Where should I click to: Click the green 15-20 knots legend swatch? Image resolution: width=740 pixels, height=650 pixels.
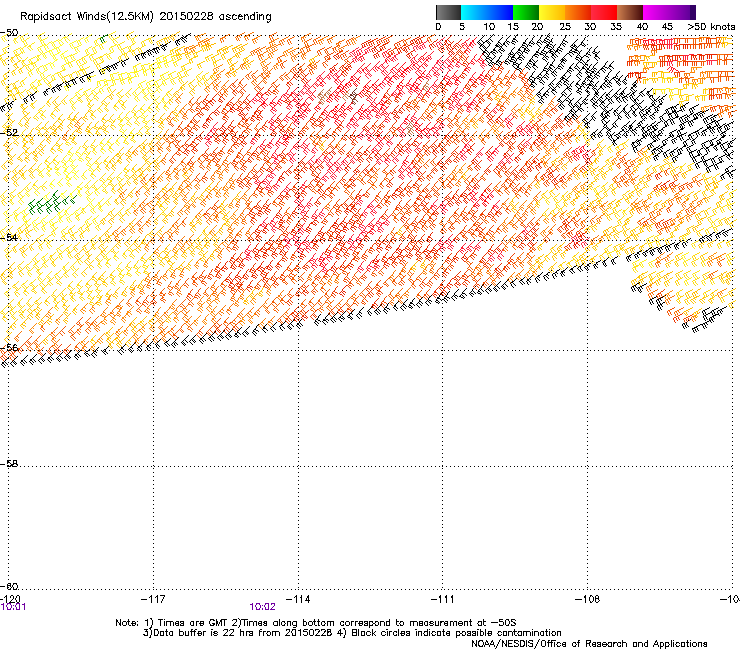(526, 12)
